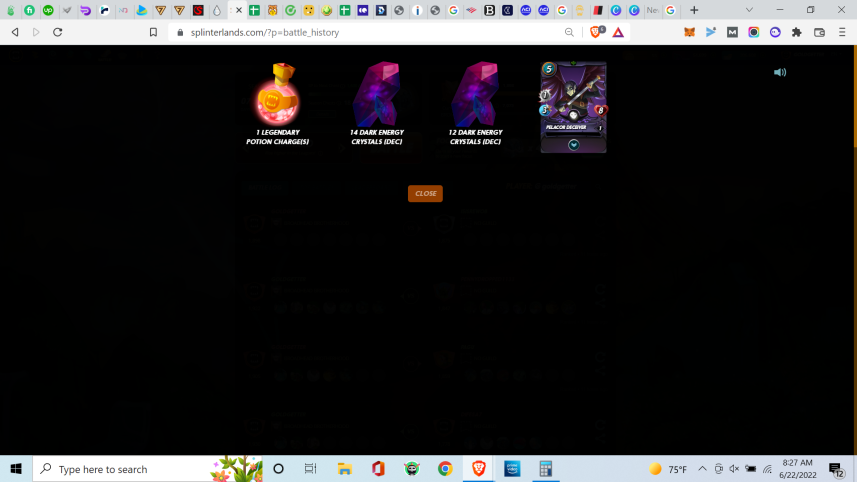Click the browser back arrow

click(15, 32)
